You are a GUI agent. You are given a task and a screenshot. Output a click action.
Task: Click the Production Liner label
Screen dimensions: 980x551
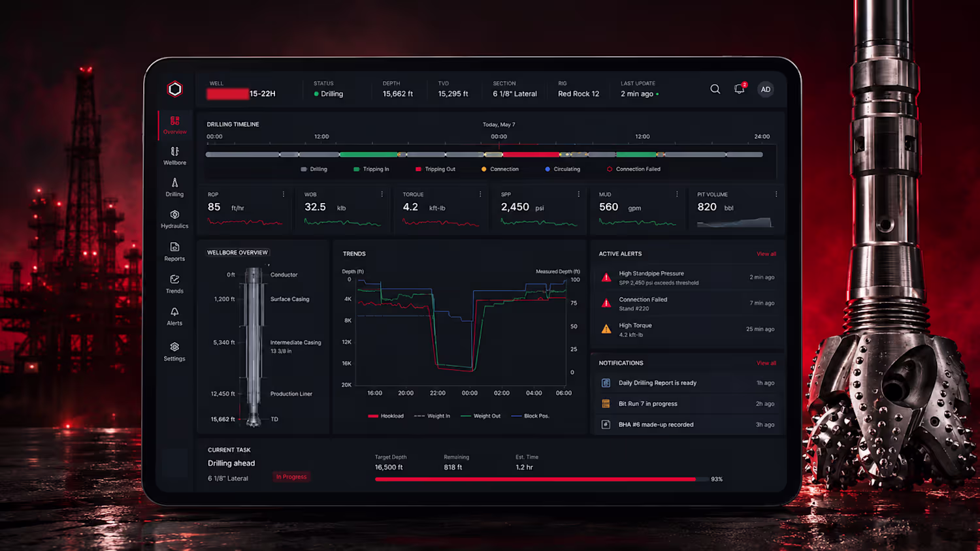click(x=291, y=394)
